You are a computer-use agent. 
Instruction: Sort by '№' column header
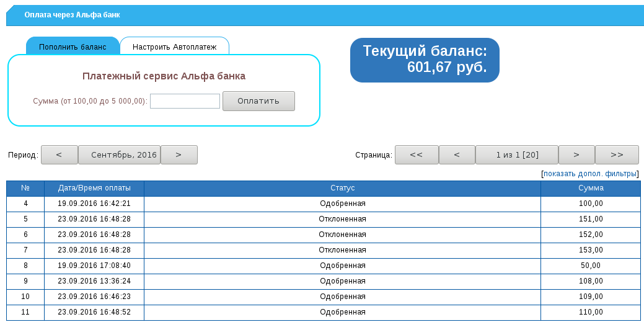tap(25, 188)
